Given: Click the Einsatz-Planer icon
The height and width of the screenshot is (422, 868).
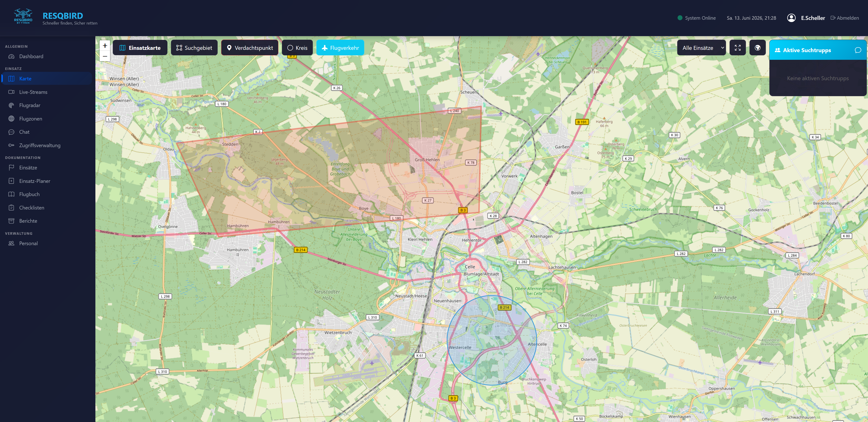Looking at the screenshot, I should click(11, 181).
